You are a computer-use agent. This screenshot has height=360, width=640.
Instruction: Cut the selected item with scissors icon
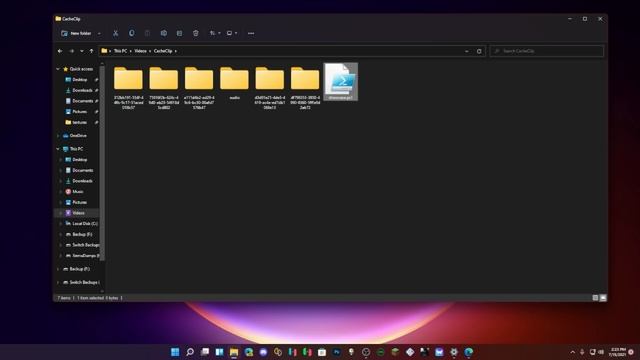pyautogui.click(x=116, y=33)
